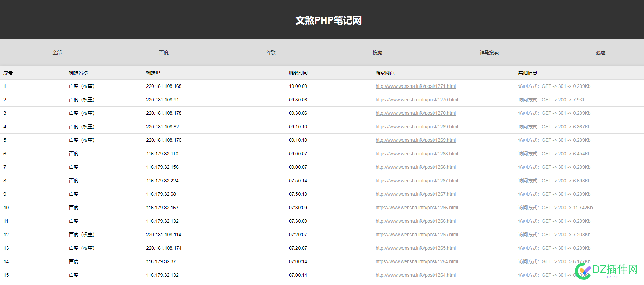Open link https://www.wensha.info/post/1270.html
This screenshot has height=285, width=644.
pyautogui.click(x=417, y=100)
